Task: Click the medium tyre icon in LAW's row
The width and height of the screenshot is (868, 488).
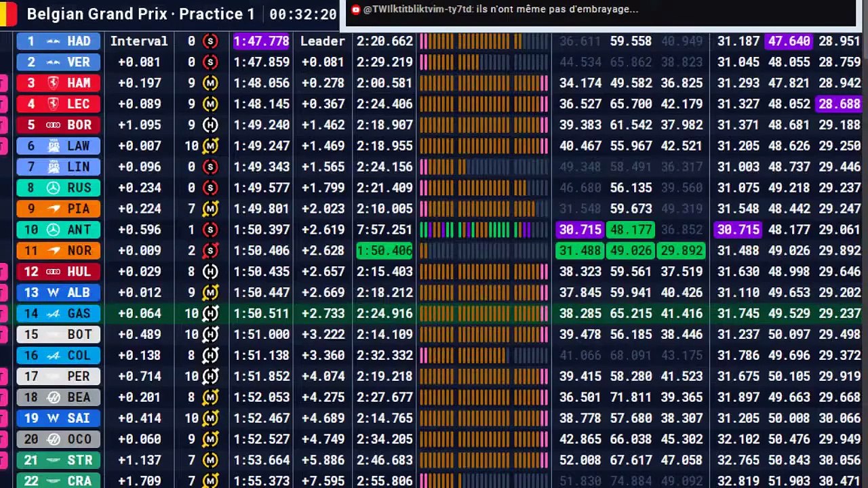Action: [210, 146]
